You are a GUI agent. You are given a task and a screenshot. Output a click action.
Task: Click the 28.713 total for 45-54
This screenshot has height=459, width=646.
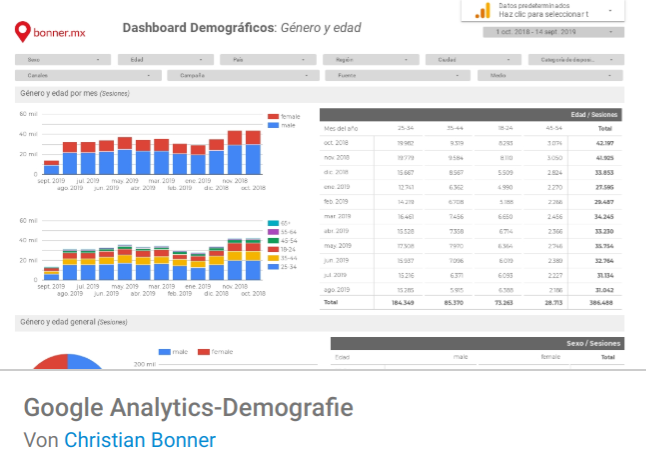click(x=553, y=302)
